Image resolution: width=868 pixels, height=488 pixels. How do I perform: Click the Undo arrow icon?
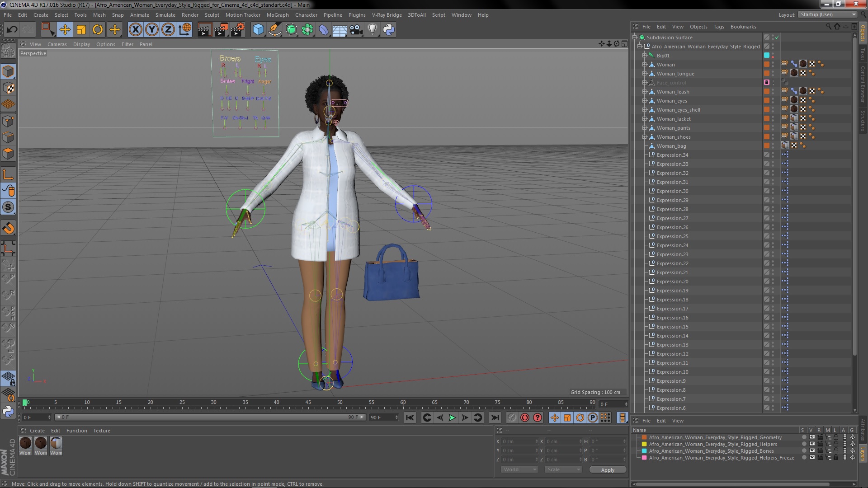(x=12, y=30)
